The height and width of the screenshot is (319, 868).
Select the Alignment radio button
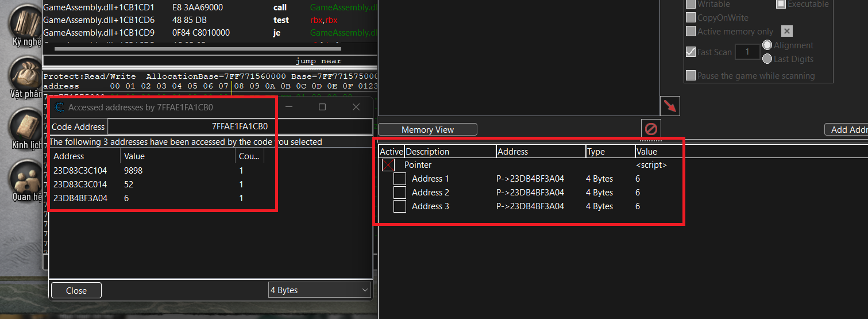pyautogui.click(x=767, y=45)
